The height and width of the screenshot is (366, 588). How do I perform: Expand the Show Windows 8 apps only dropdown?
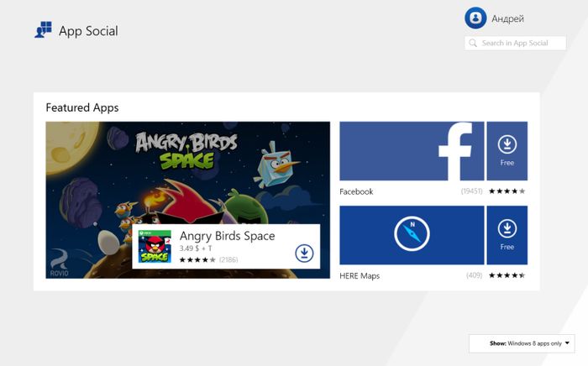pos(522,343)
